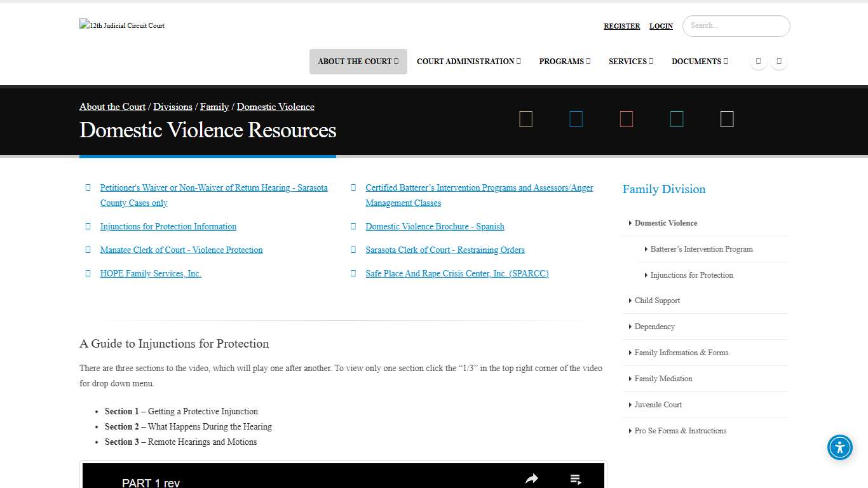The height and width of the screenshot is (488, 868).
Task: Click the white share icon on the banner
Action: (726, 119)
